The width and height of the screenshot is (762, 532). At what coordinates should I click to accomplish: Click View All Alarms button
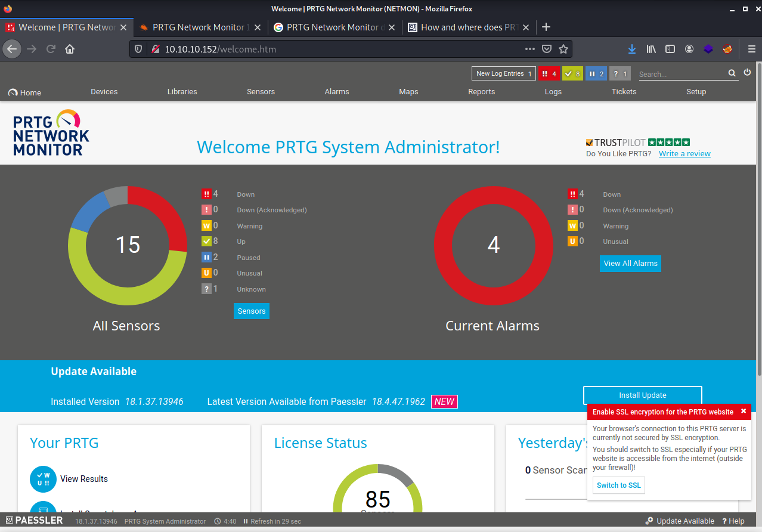pos(630,264)
